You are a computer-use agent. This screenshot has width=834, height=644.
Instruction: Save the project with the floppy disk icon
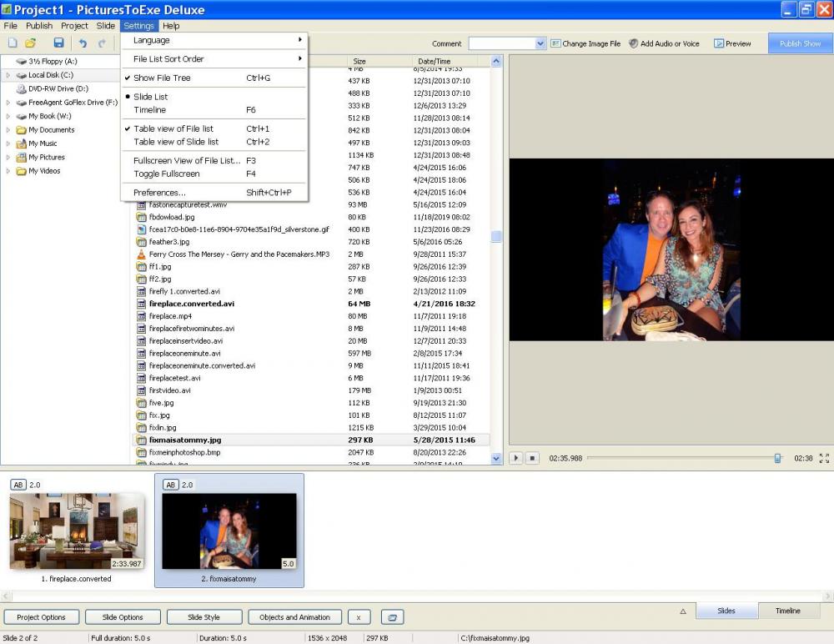tap(58, 43)
